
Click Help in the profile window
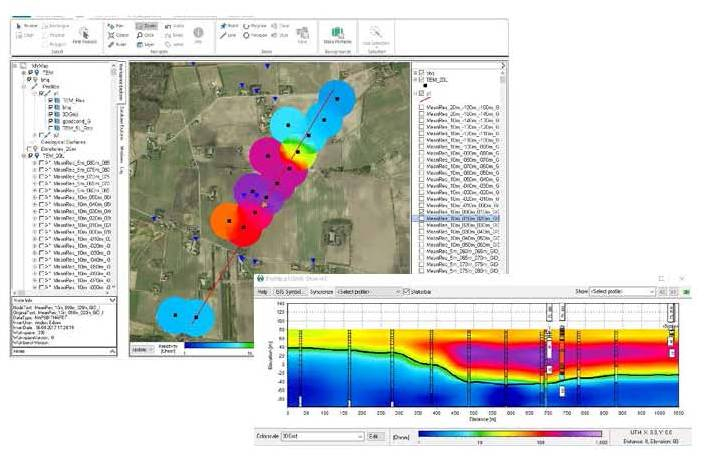(x=262, y=292)
